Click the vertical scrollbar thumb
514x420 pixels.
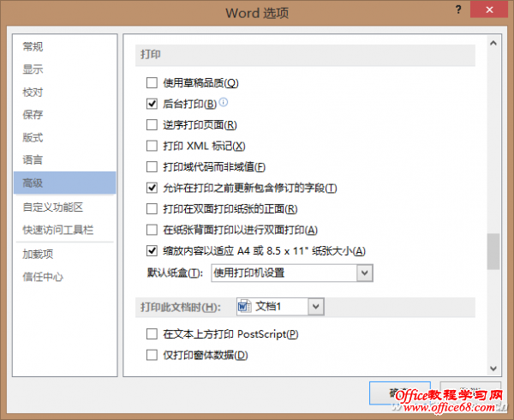point(493,251)
